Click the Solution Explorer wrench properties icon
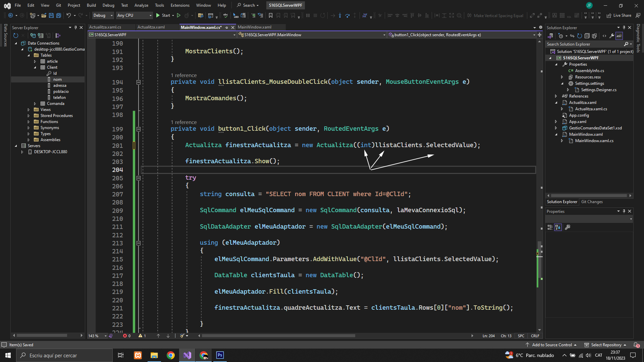 tap(611, 36)
